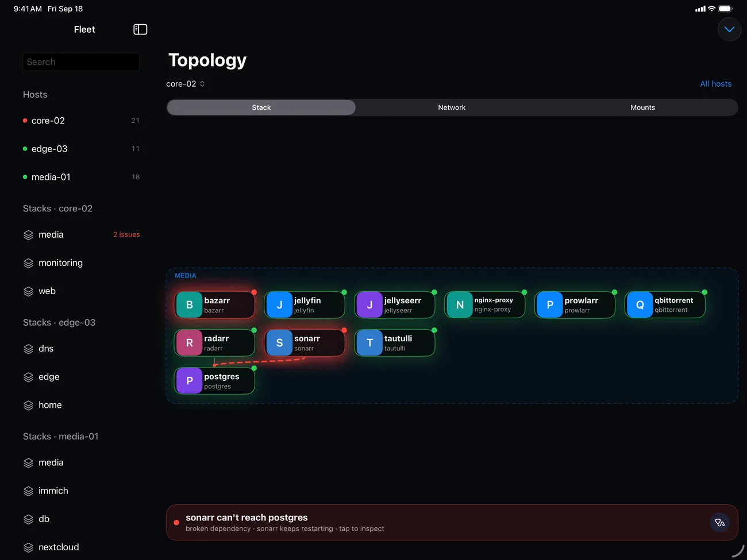The height and width of the screenshot is (560, 747).
Task: Select the bazarr container name
Action: 217,300
